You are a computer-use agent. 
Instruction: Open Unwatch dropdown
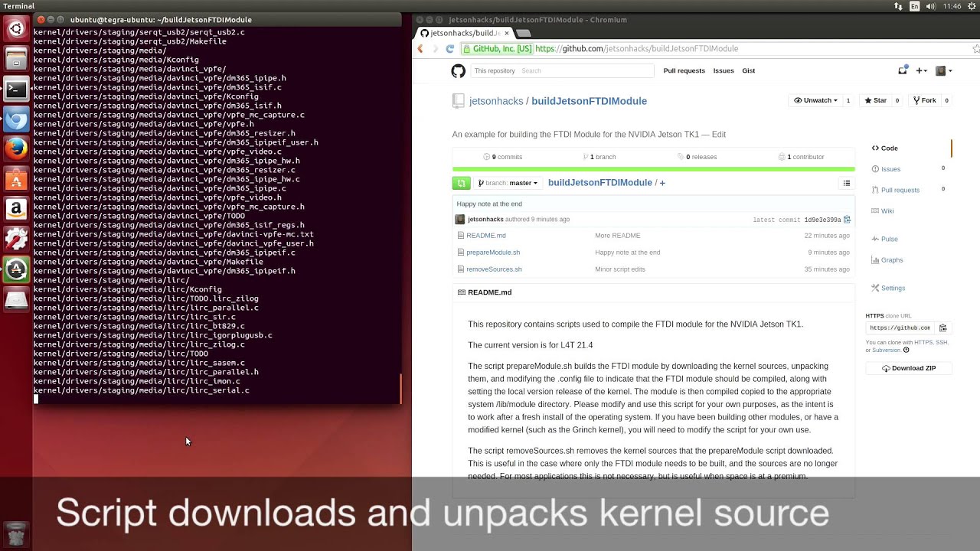(815, 100)
